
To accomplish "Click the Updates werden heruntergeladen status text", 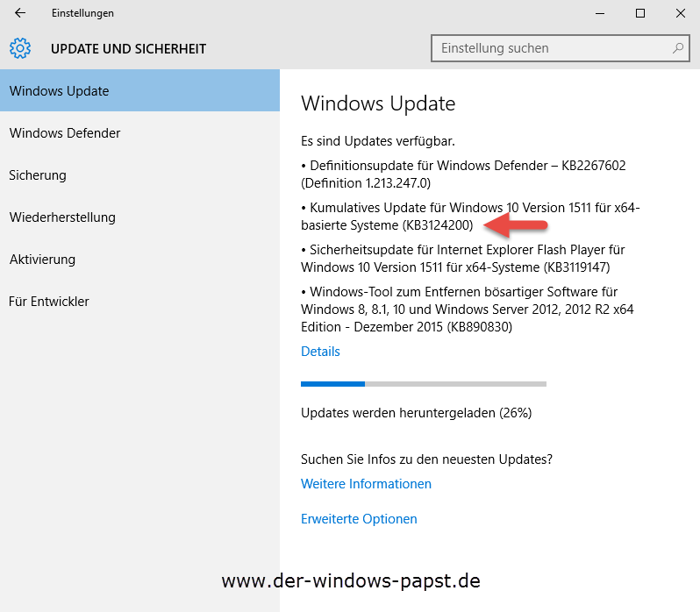I will click(x=416, y=412).
